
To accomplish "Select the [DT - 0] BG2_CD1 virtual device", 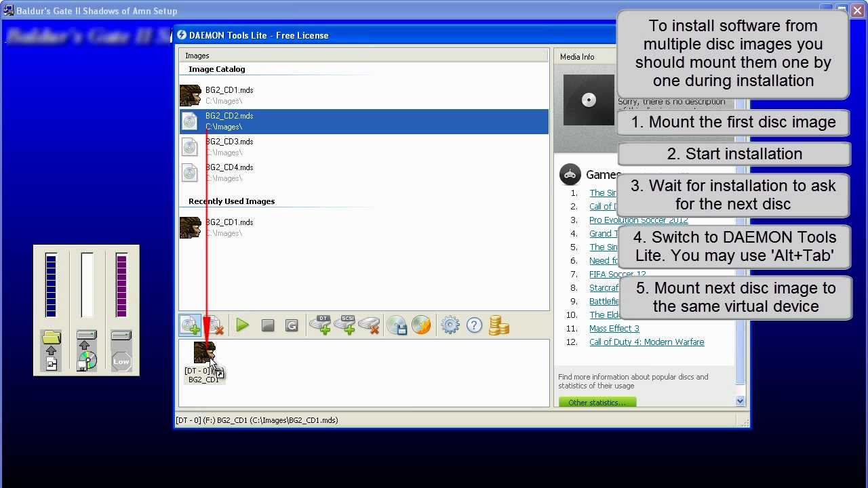I will [x=204, y=363].
